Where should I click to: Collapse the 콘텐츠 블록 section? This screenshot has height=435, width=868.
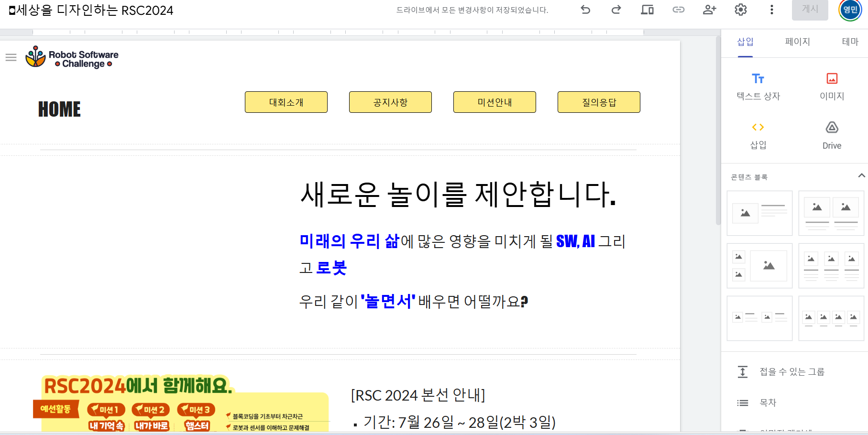pyautogui.click(x=861, y=176)
